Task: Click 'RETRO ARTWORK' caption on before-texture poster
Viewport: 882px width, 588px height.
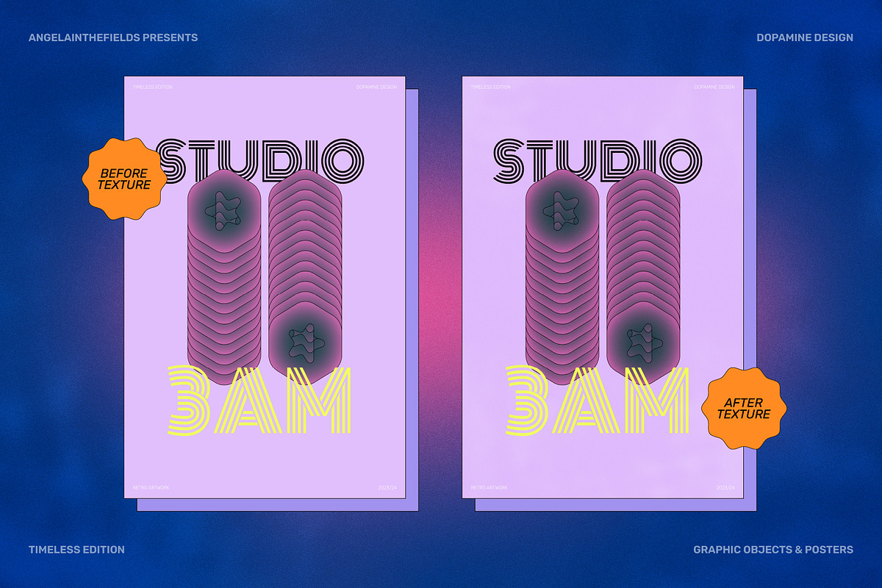Action: [151, 487]
